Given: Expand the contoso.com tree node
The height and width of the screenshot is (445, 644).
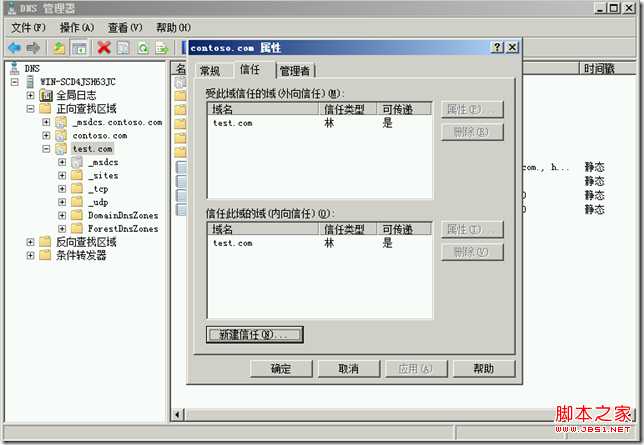Looking at the screenshot, I should 46,135.
